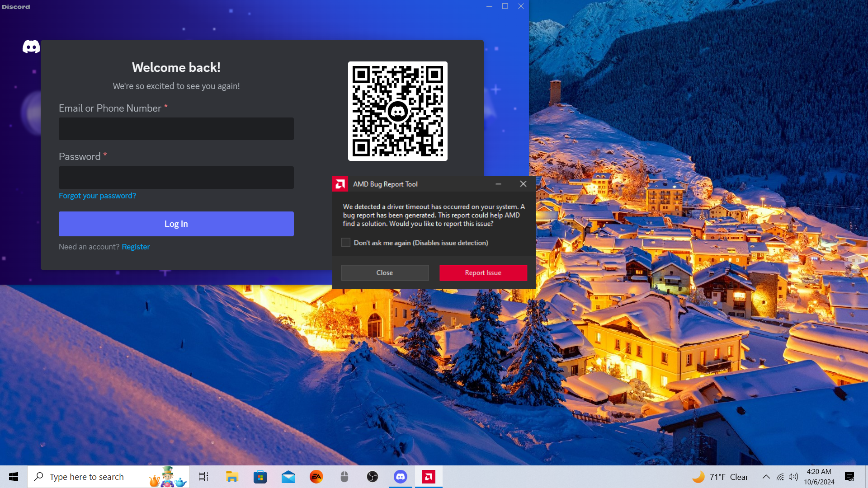
Task: Open Microsoft Store taskbar icon
Action: point(260,477)
